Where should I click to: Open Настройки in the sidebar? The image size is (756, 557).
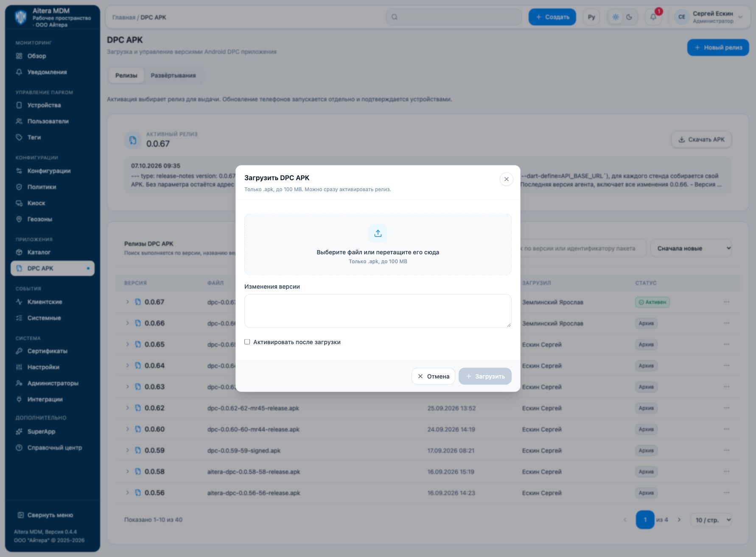click(53, 367)
